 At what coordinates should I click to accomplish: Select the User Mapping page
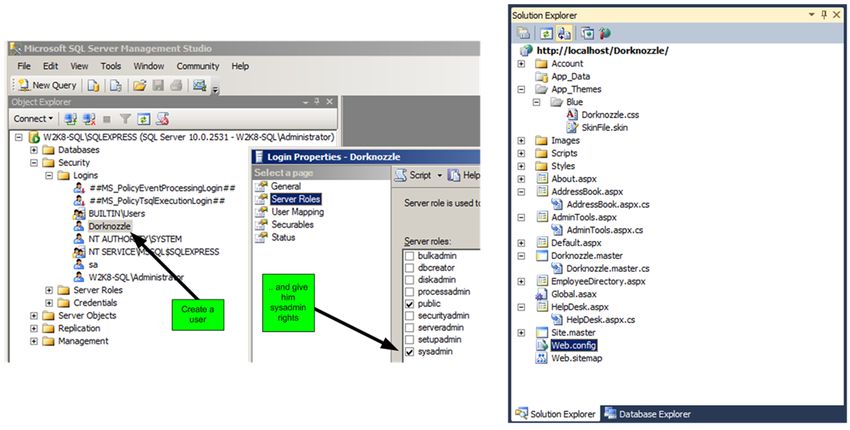tap(298, 212)
